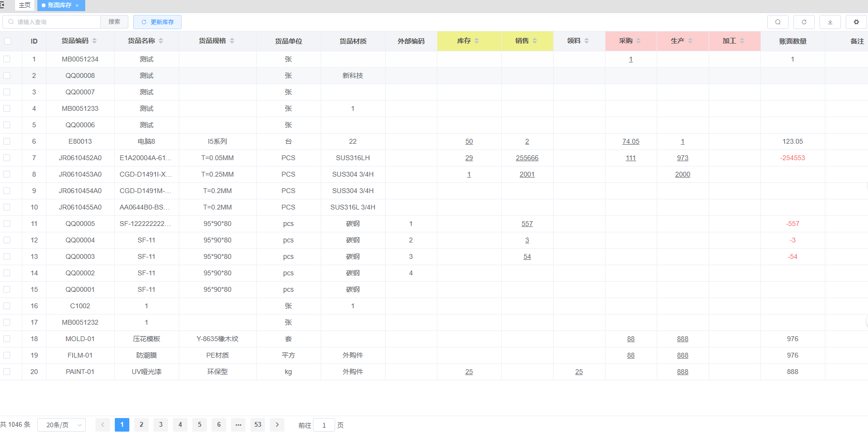This screenshot has height=435, width=868.
Task: Click the download export icon button
Action: tap(830, 22)
